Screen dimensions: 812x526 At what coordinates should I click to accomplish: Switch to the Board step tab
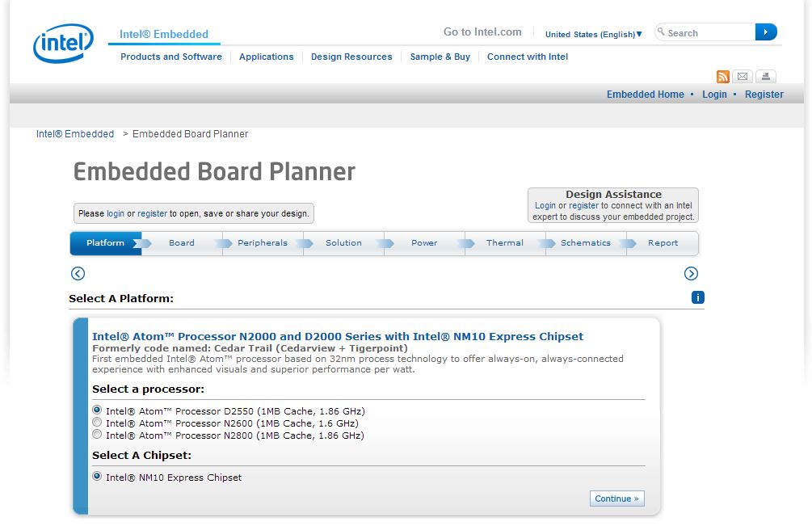[x=181, y=242]
